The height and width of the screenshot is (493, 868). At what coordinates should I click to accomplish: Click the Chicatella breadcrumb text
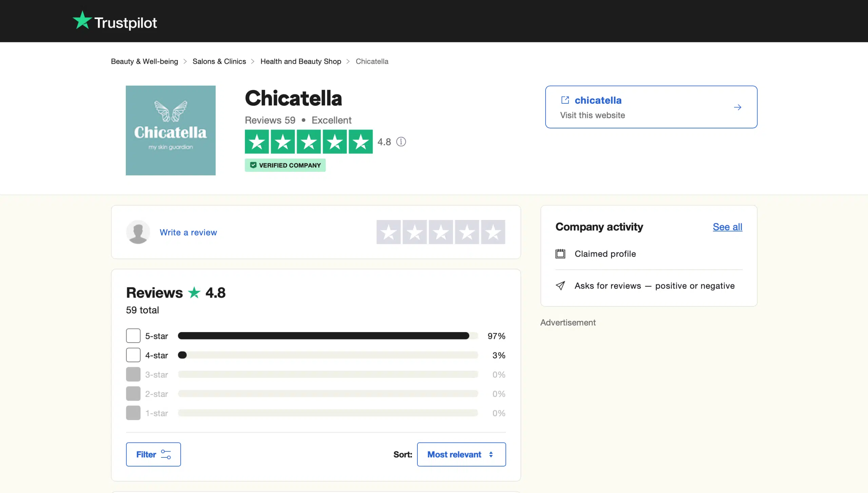(372, 61)
